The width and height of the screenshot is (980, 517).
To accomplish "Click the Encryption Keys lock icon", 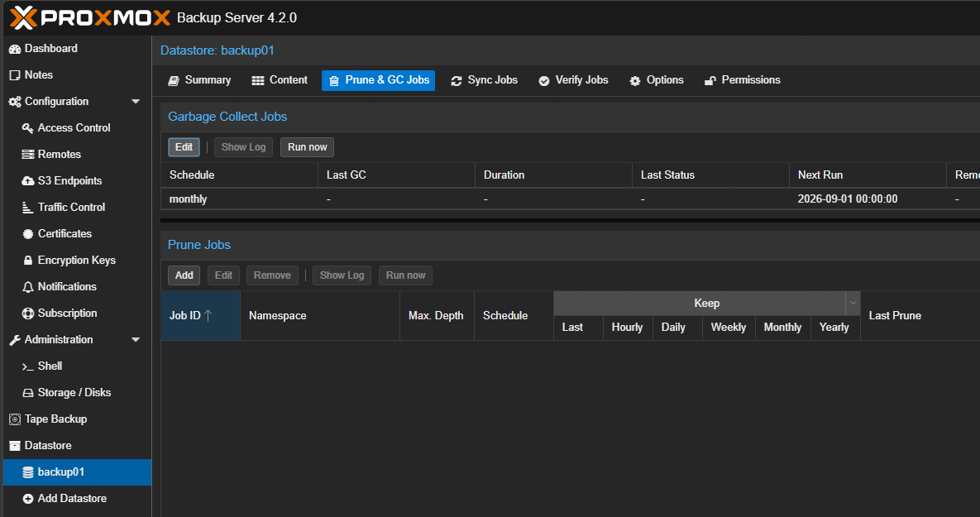I will [28, 260].
